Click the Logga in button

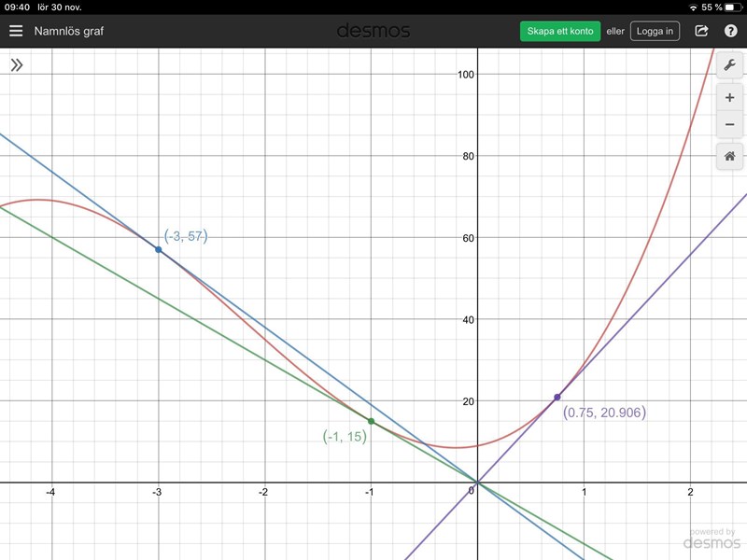(655, 31)
